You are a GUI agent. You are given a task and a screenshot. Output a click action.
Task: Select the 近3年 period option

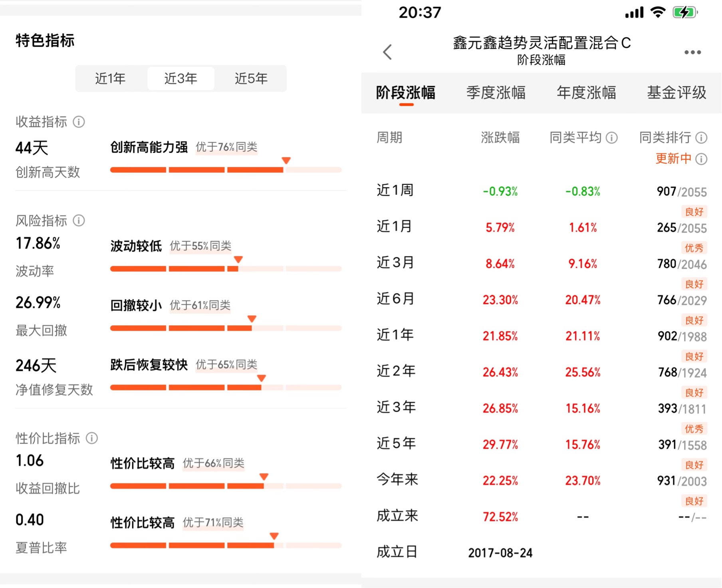point(180,78)
